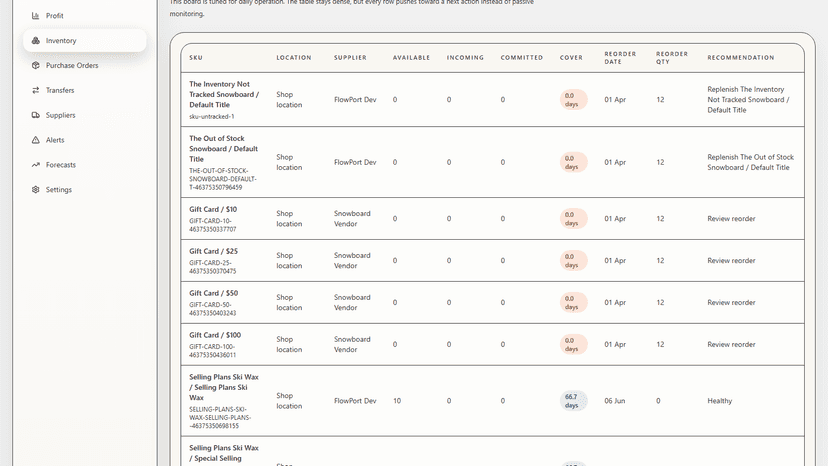Click Gift Card / $25 row title
This screenshot has width=828, height=466.
tap(213, 251)
